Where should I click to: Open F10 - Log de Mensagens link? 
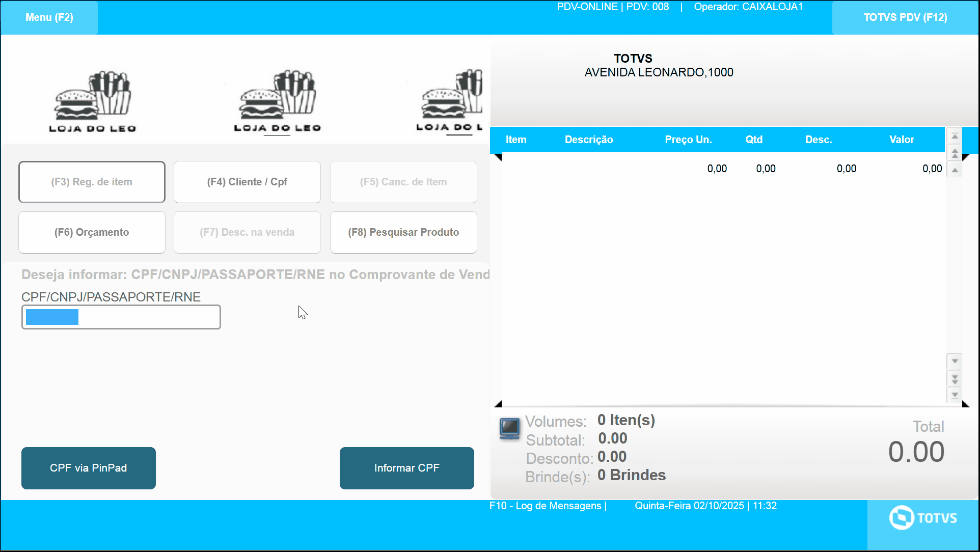545,506
